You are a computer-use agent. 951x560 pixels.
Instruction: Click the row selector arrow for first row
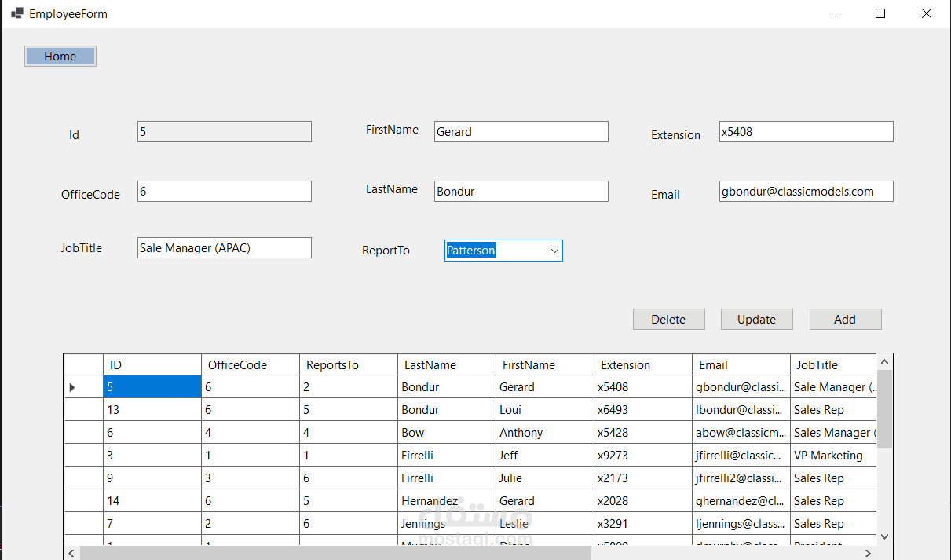[x=73, y=387]
